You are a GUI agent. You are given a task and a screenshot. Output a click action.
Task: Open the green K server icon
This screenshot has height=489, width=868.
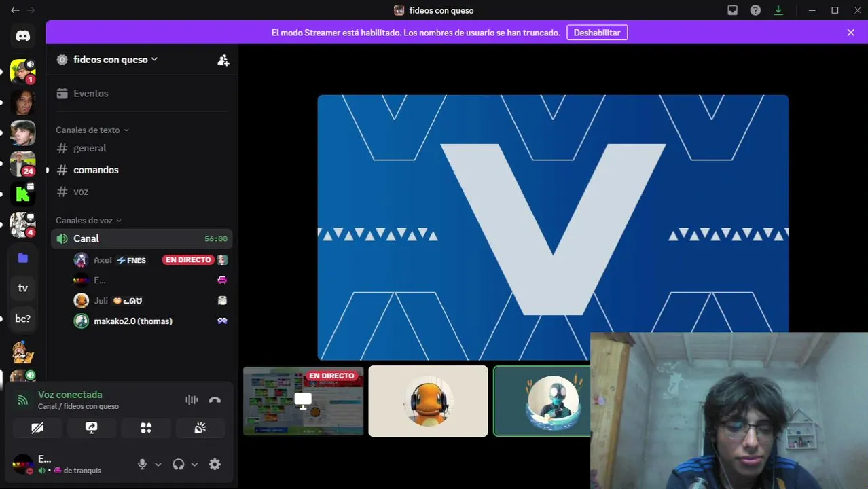(x=22, y=194)
